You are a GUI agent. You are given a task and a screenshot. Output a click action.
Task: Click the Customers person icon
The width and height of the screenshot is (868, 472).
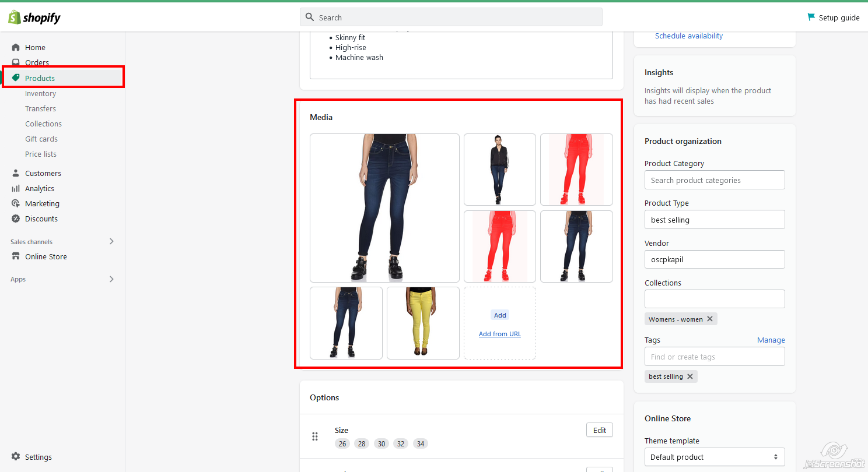[16, 173]
